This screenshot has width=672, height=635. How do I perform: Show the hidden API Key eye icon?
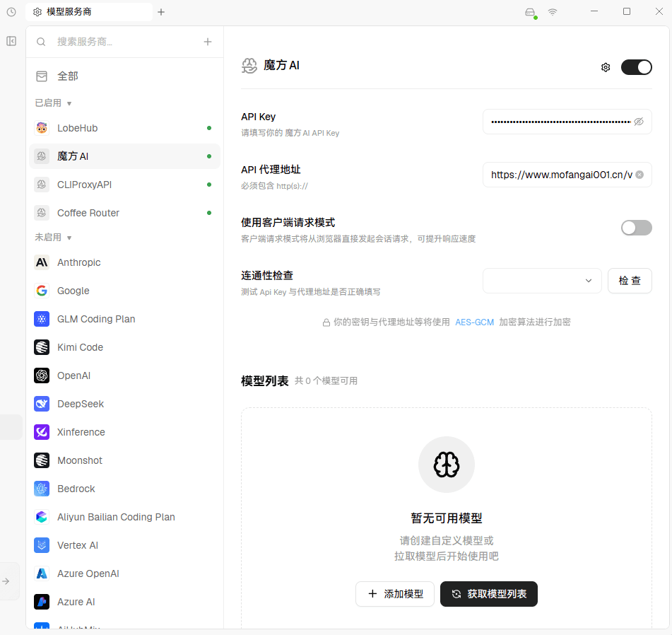coord(639,122)
